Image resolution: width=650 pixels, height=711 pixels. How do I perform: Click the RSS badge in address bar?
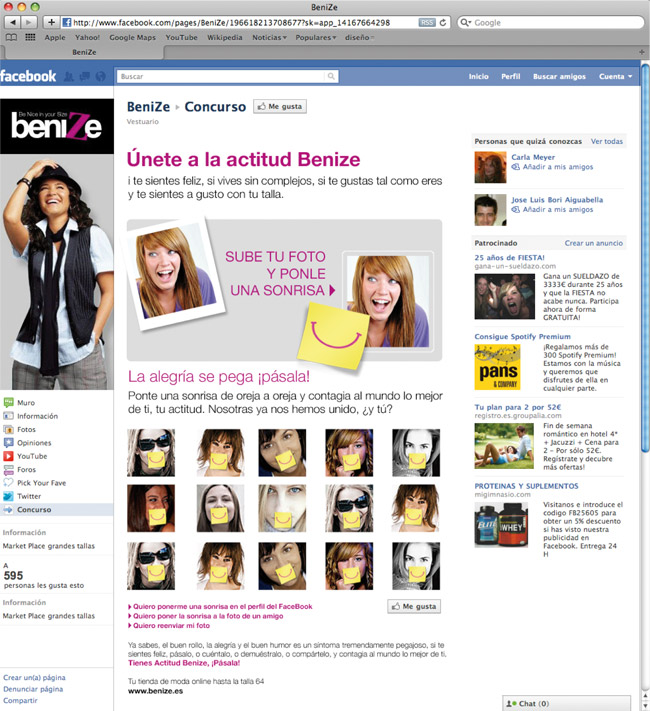point(425,22)
